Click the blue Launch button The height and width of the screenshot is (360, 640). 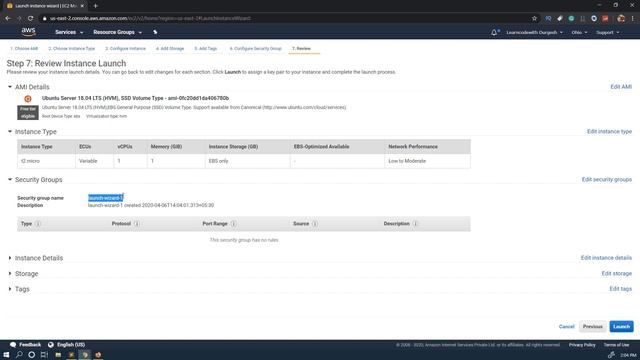[x=621, y=327]
